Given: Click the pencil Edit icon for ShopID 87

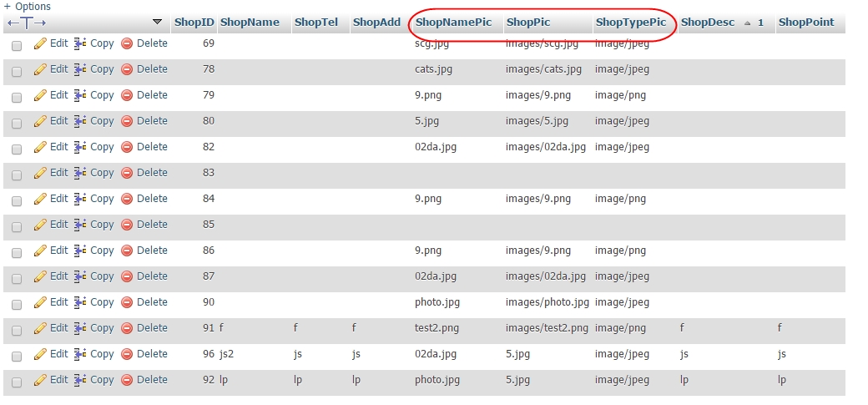Looking at the screenshot, I should click(x=40, y=276).
